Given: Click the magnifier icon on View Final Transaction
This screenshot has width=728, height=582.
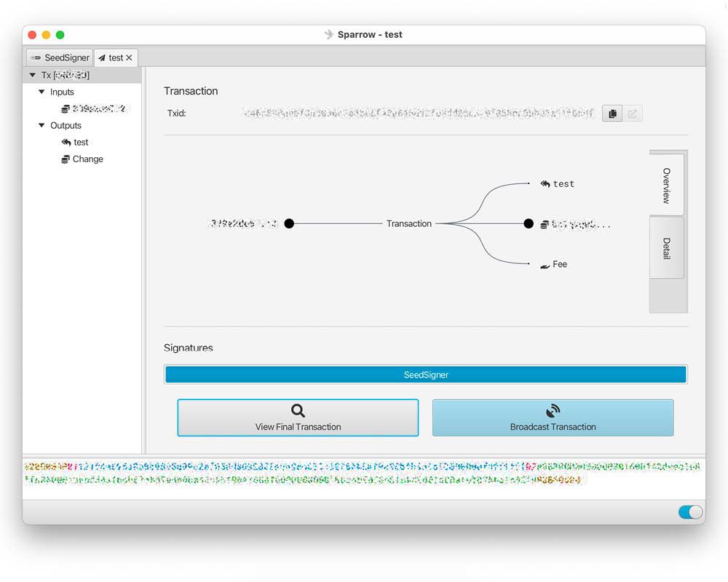Looking at the screenshot, I should 298,411.
